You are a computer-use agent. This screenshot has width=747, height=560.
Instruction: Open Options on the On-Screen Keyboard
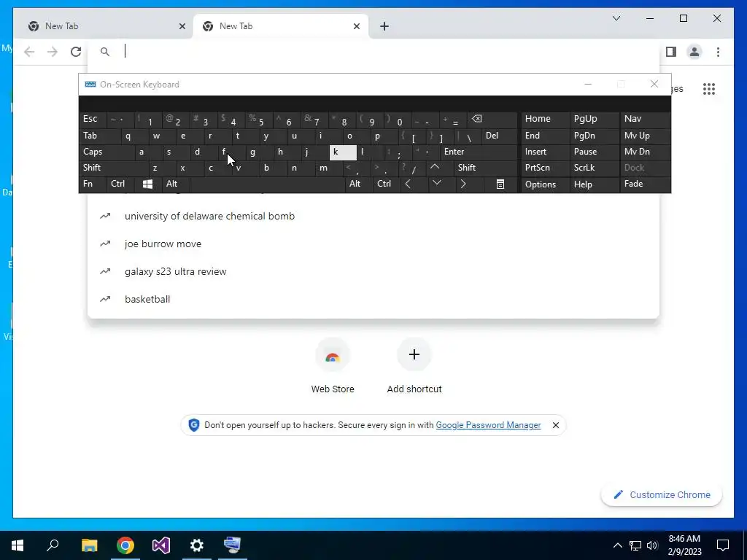tap(545, 184)
